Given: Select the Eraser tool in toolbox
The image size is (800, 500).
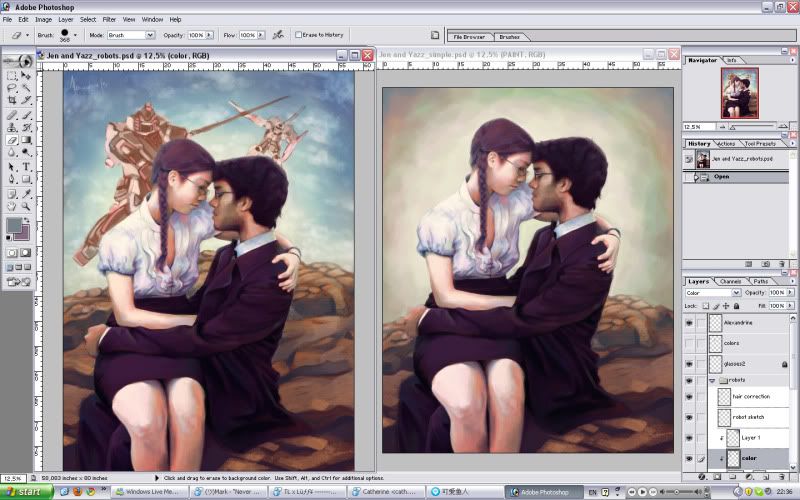Looking at the screenshot, I should [x=12, y=140].
